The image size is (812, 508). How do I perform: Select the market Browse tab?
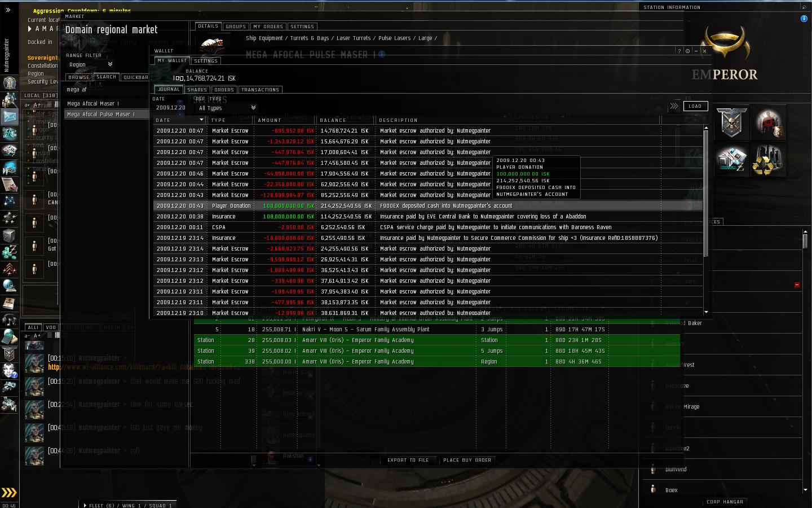click(x=79, y=77)
